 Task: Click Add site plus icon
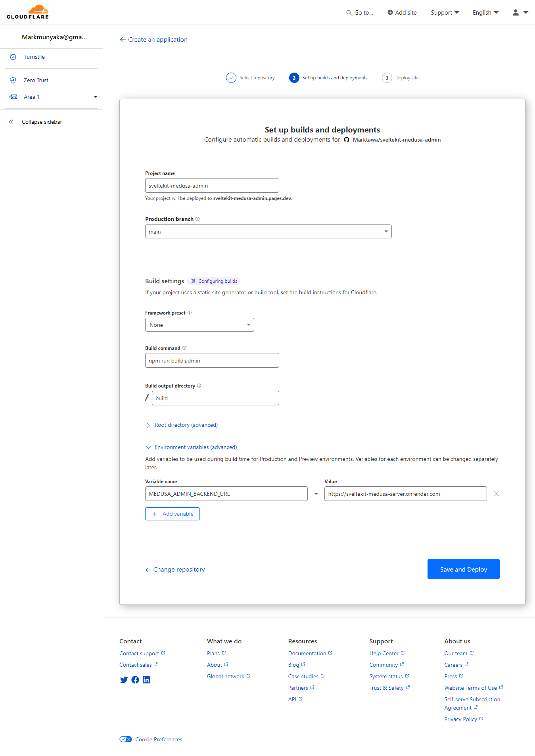coord(390,13)
